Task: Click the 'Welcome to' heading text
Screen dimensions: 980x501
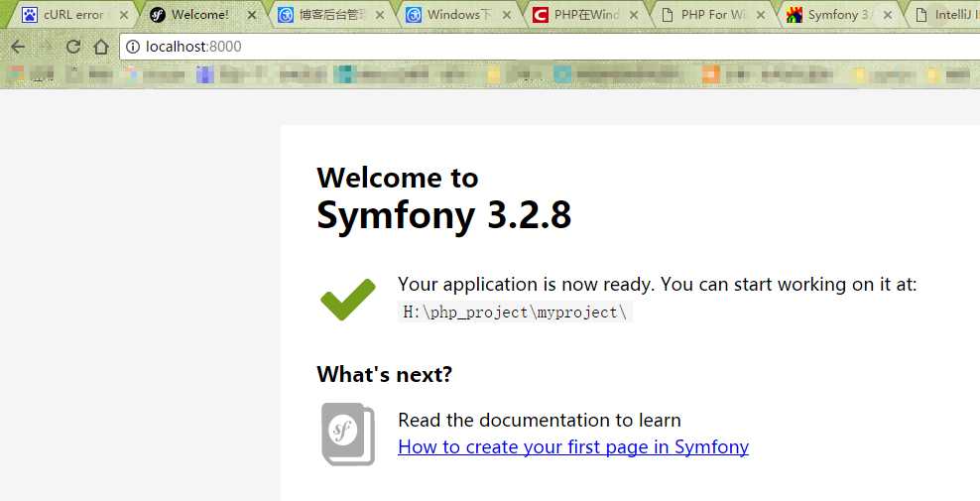Action: [398, 178]
